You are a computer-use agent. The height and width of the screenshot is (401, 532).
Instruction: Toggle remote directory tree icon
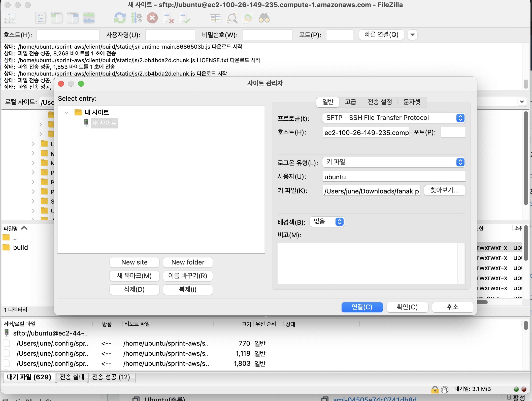pos(73,18)
